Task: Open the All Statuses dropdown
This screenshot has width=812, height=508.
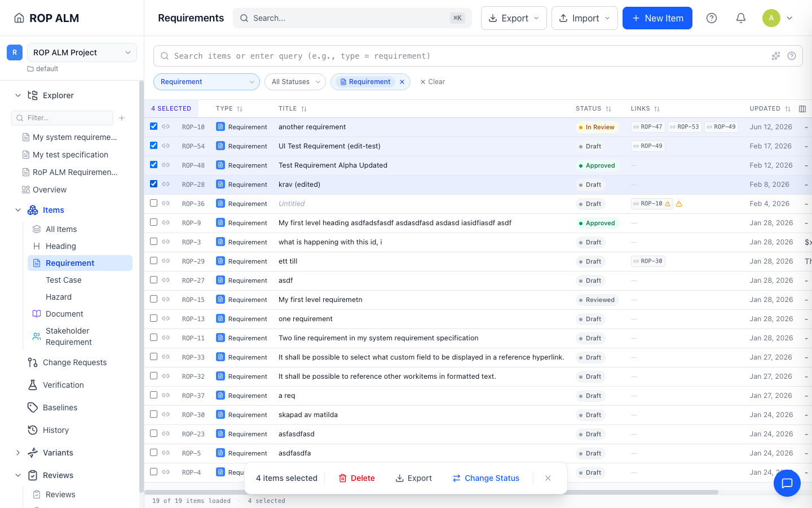Action: (295, 82)
